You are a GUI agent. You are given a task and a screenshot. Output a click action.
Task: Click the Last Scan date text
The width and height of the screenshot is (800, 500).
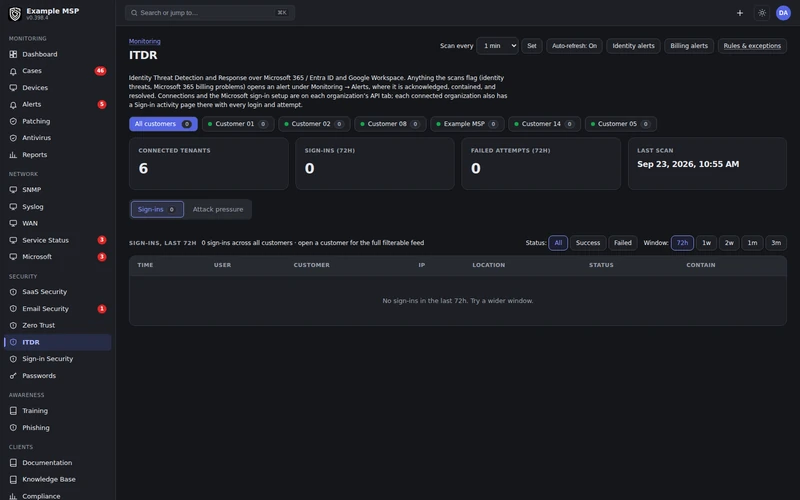688,164
